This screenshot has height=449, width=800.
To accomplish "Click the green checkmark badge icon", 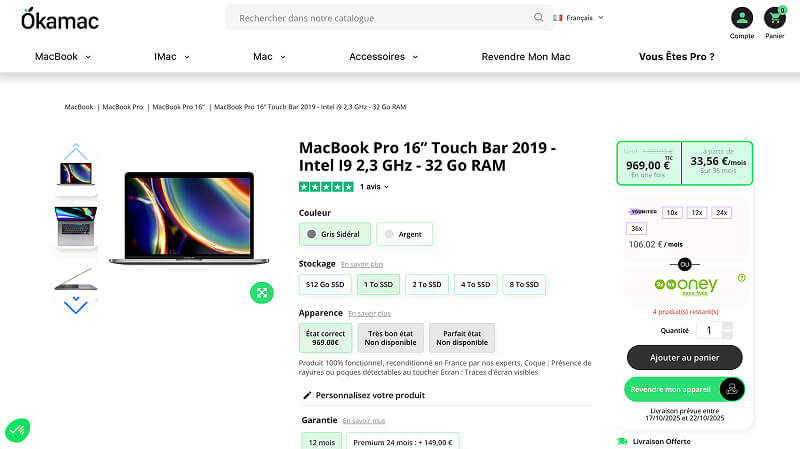I will (x=17, y=430).
